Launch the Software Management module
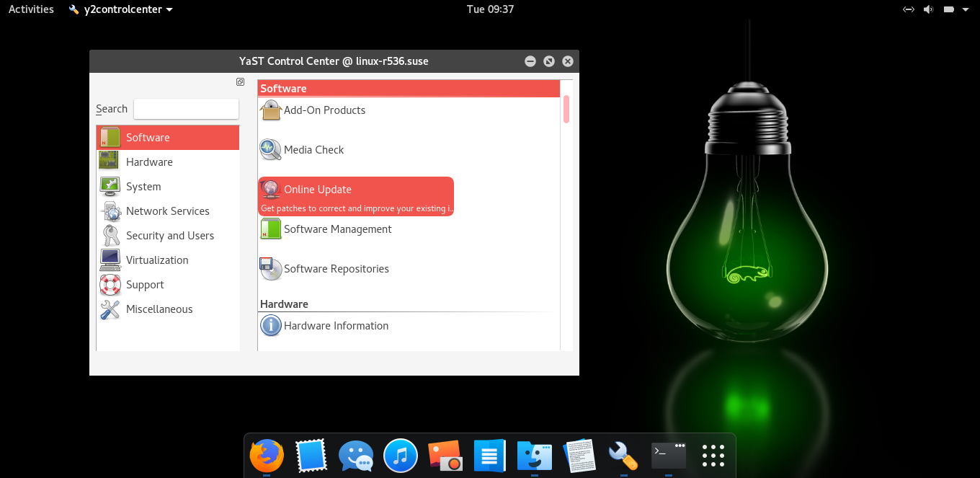 tap(326, 229)
